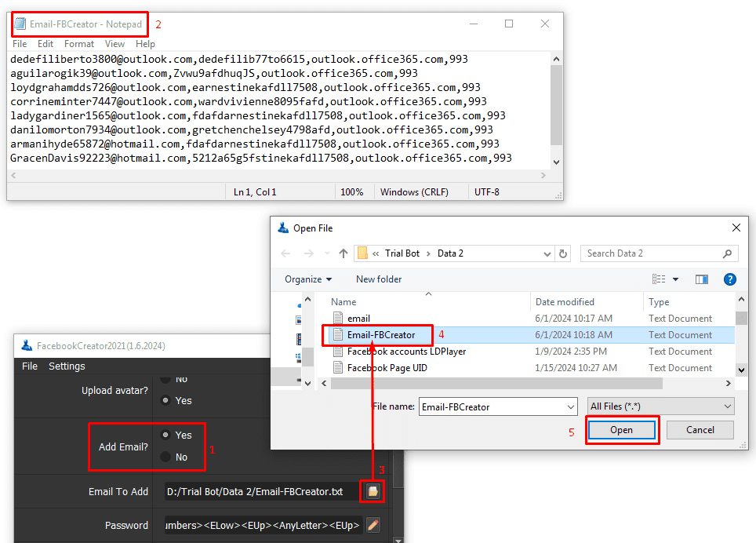Select the email text document
The image size is (756, 543).
click(358, 319)
